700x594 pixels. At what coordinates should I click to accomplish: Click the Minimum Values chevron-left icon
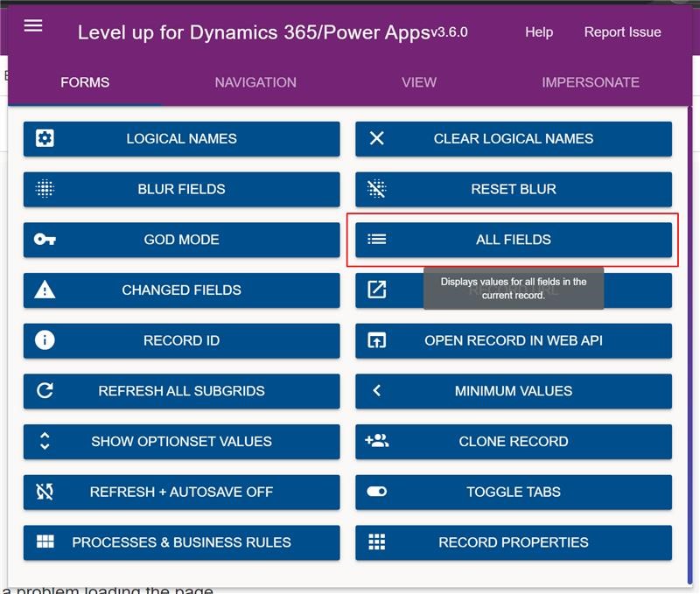coord(377,390)
